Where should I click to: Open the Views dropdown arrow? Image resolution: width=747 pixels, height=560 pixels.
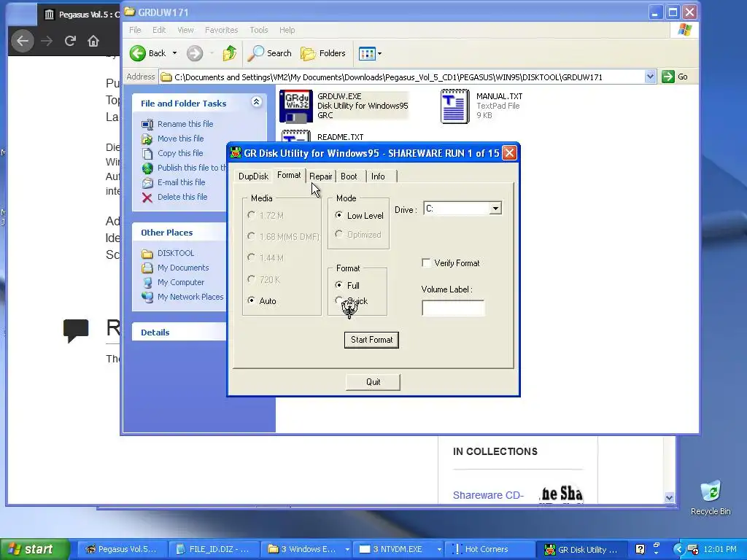(379, 54)
